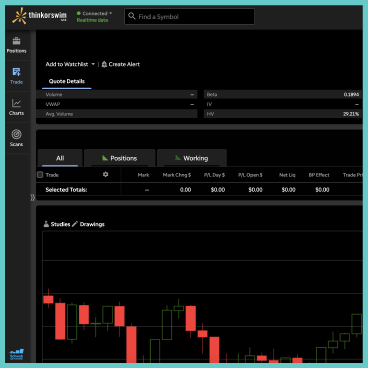Expand the collapsed side panel chevron
This screenshot has width=368, height=368.
point(33,197)
